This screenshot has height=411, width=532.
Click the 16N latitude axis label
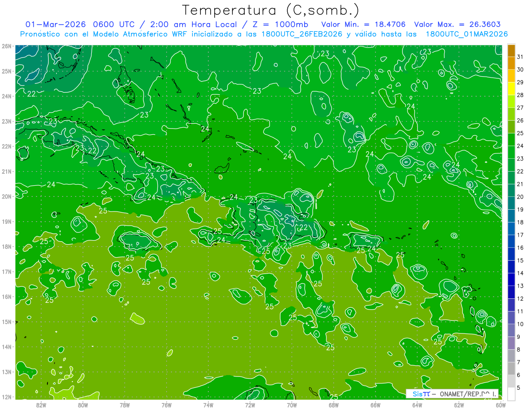(6, 297)
